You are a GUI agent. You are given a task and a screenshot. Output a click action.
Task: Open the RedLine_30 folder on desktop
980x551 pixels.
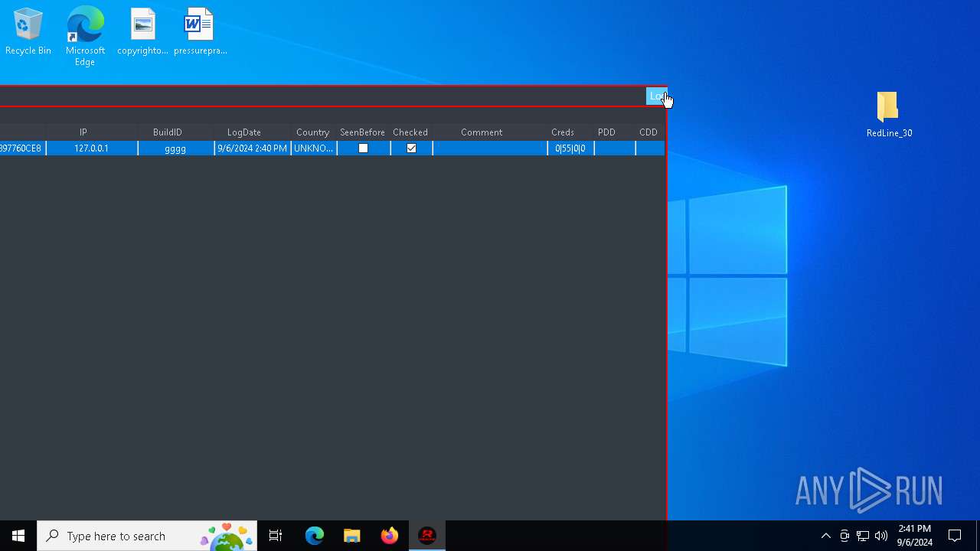coord(889,115)
